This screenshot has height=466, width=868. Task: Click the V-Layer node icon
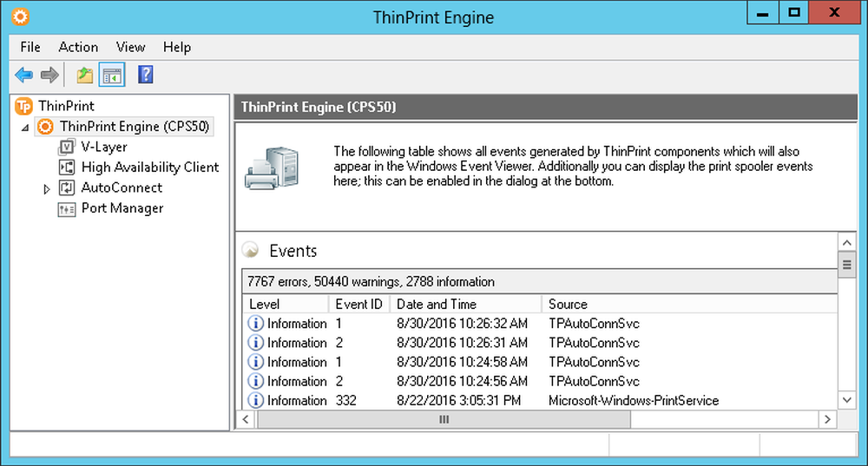tap(67, 147)
